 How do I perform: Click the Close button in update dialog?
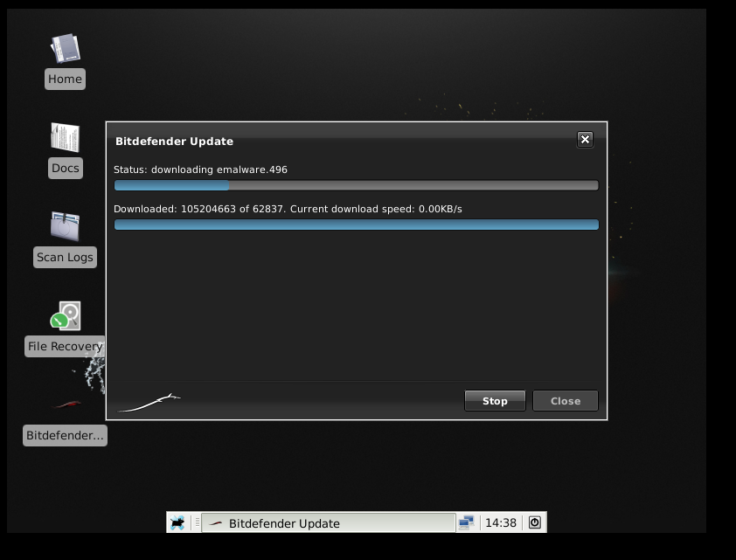point(566,401)
